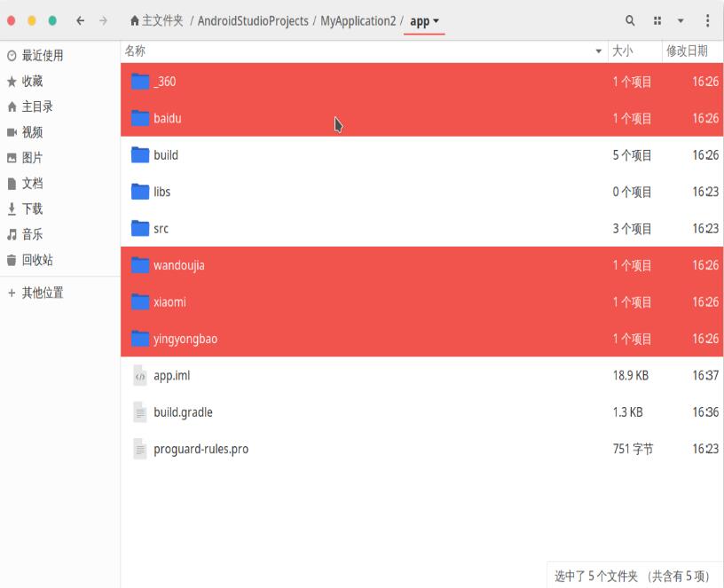Click the search magnifier icon
Screen dimensions: 724x588
click(x=629, y=20)
